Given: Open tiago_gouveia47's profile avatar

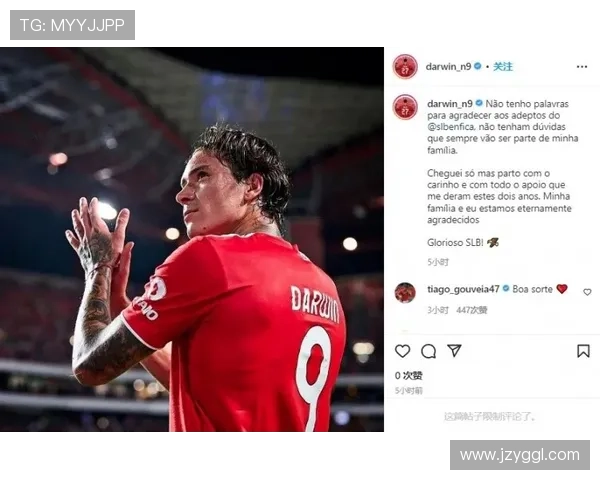Looking at the screenshot, I should (x=405, y=293).
